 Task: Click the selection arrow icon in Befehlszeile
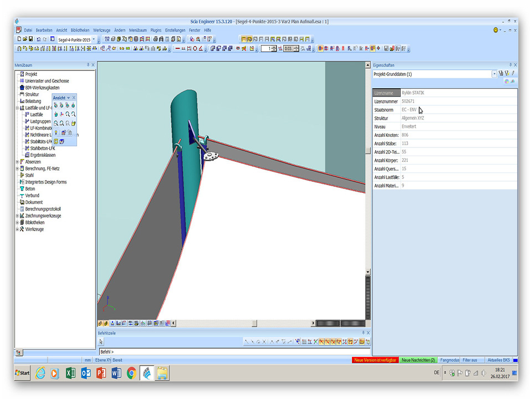pos(101,342)
